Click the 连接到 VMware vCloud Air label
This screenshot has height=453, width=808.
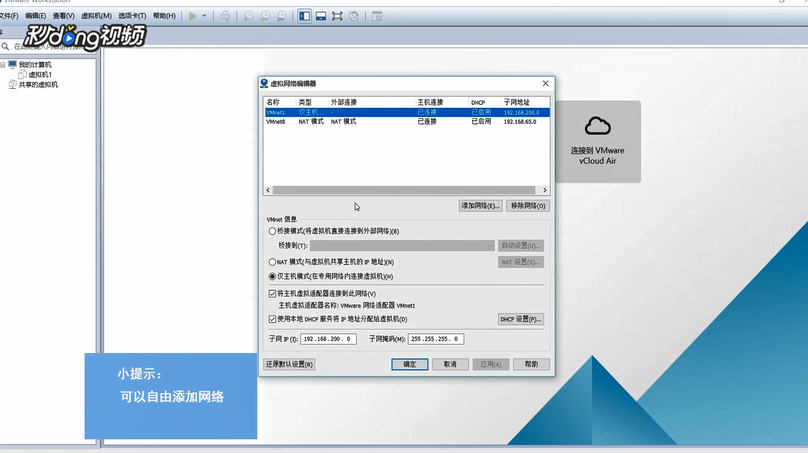pos(598,156)
